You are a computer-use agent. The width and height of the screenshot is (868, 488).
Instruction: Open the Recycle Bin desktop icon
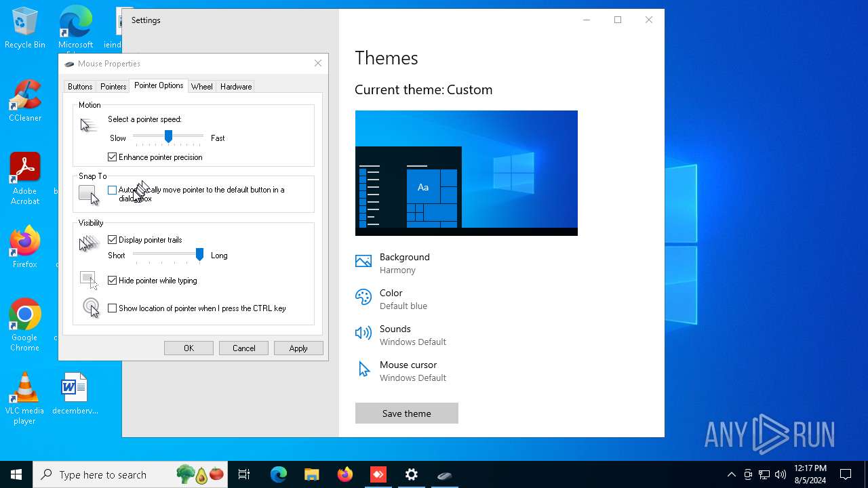pyautogui.click(x=25, y=28)
